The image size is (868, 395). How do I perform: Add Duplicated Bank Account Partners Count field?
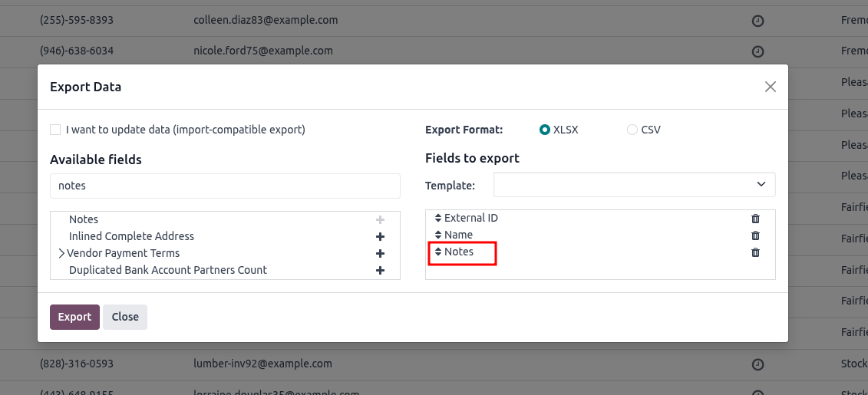[380, 271]
